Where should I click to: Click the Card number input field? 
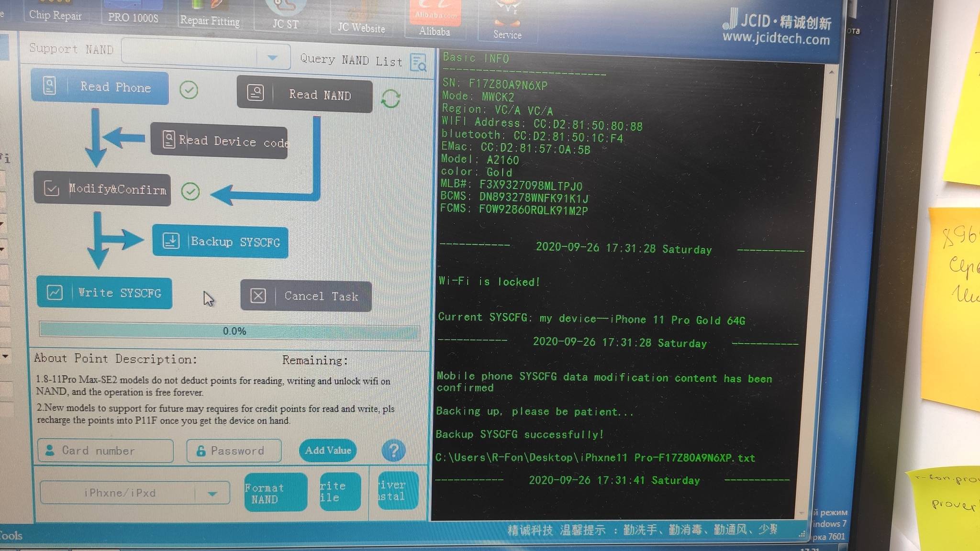coord(105,451)
